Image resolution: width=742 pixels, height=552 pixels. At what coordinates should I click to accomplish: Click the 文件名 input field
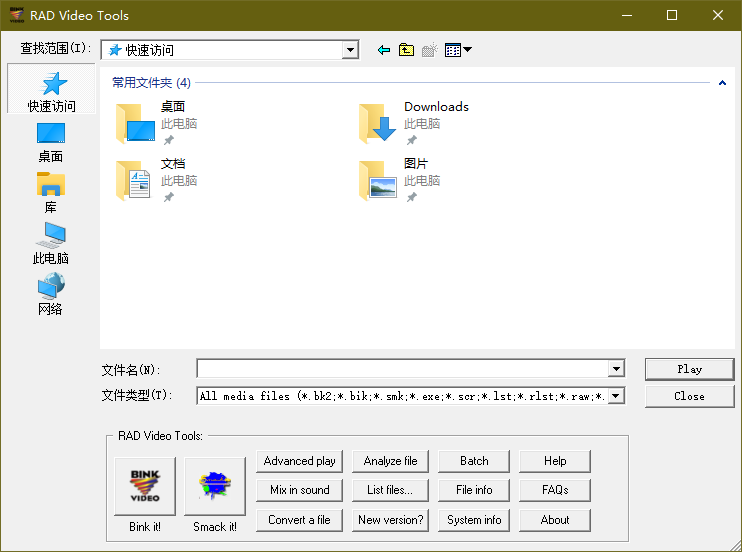pos(403,369)
